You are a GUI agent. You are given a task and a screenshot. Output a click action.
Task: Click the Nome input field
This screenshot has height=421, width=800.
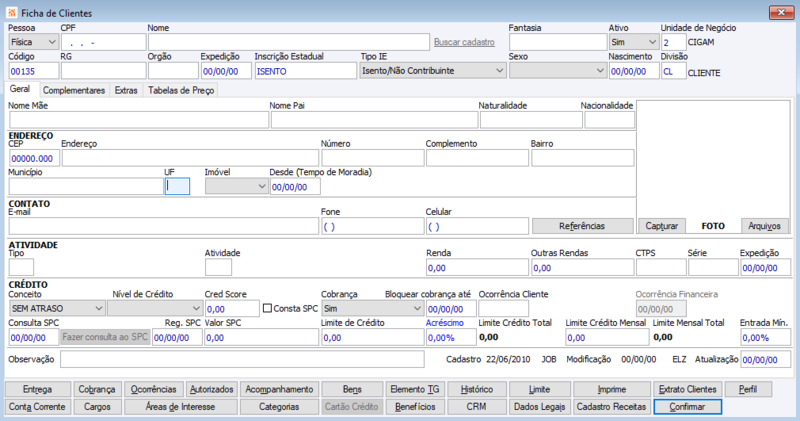(x=289, y=42)
